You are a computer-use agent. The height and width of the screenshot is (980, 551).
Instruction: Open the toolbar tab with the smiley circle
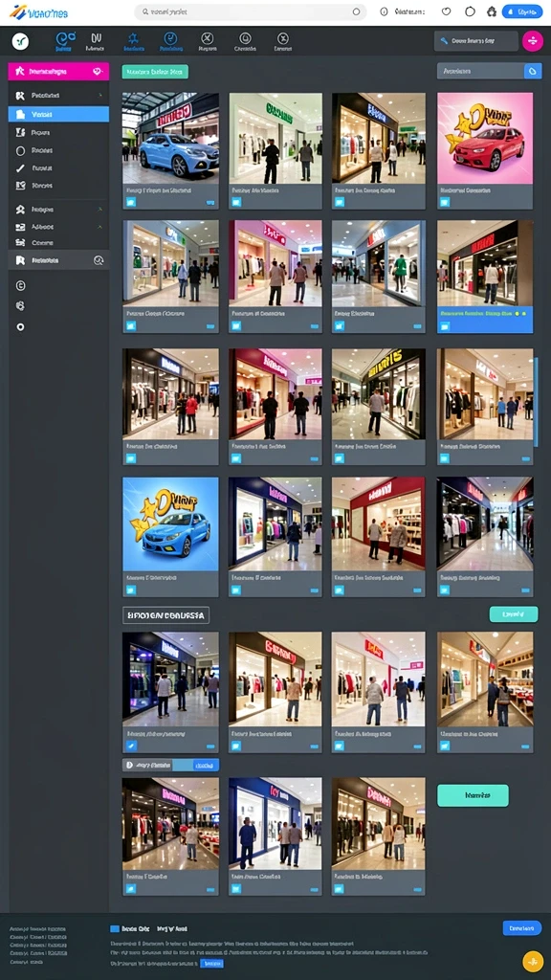245,41
